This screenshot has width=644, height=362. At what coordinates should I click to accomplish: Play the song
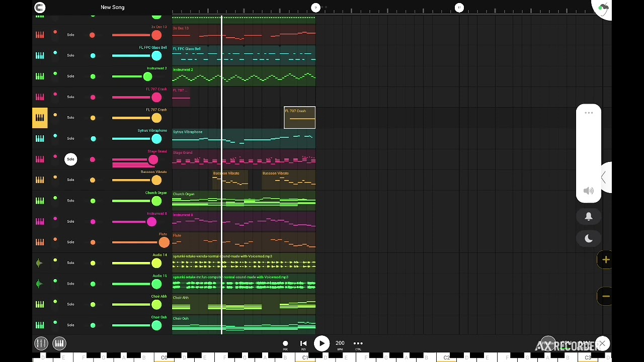(x=321, y=343)
